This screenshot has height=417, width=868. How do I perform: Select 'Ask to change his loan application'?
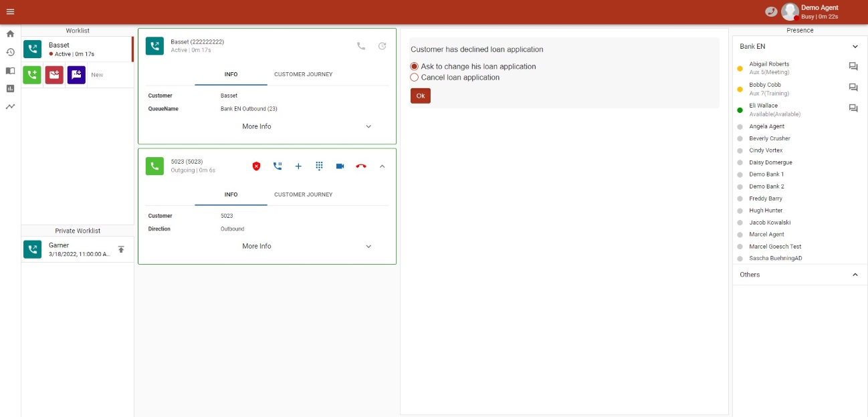[415, 67]
